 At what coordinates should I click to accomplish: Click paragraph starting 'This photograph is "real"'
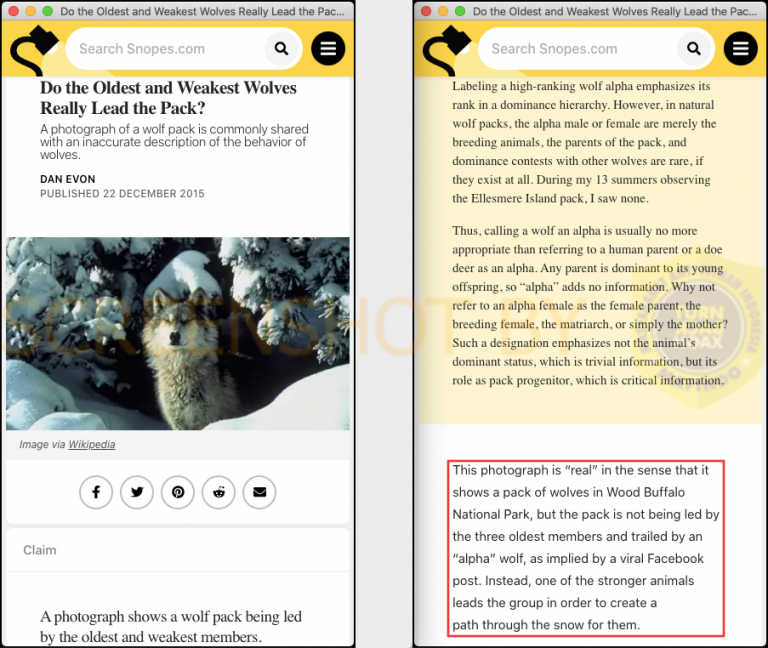pos(586,548)
